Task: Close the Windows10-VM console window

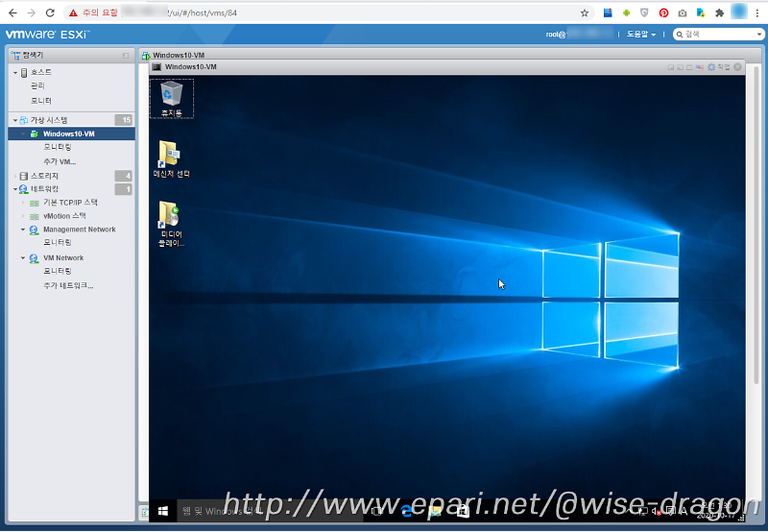Action: [x=737, y=66]
